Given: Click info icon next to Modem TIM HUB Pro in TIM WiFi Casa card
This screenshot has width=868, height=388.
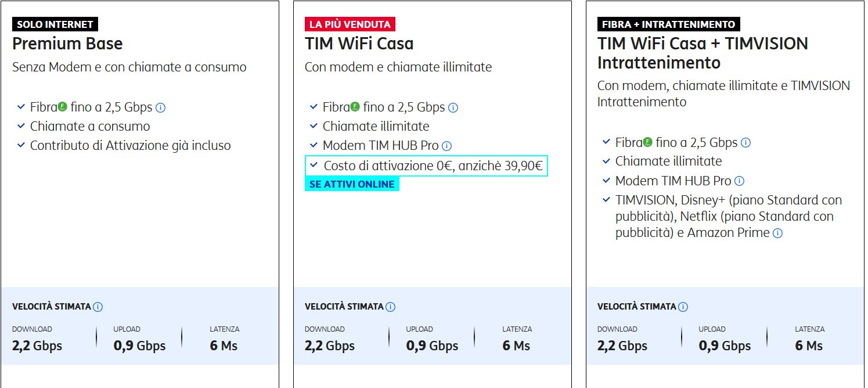Looking at the screenshot, I should pyautogui.click(x=446, y=146).
